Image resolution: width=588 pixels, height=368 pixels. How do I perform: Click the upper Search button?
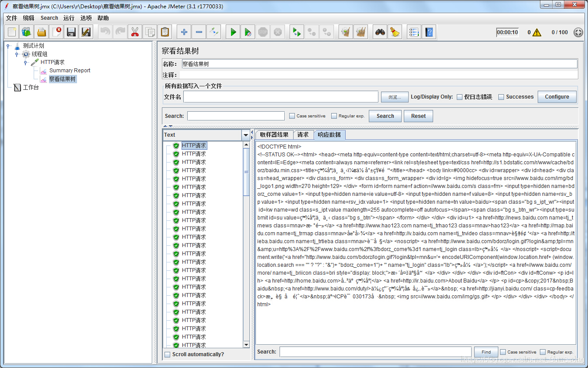click(x=385, y=116)
